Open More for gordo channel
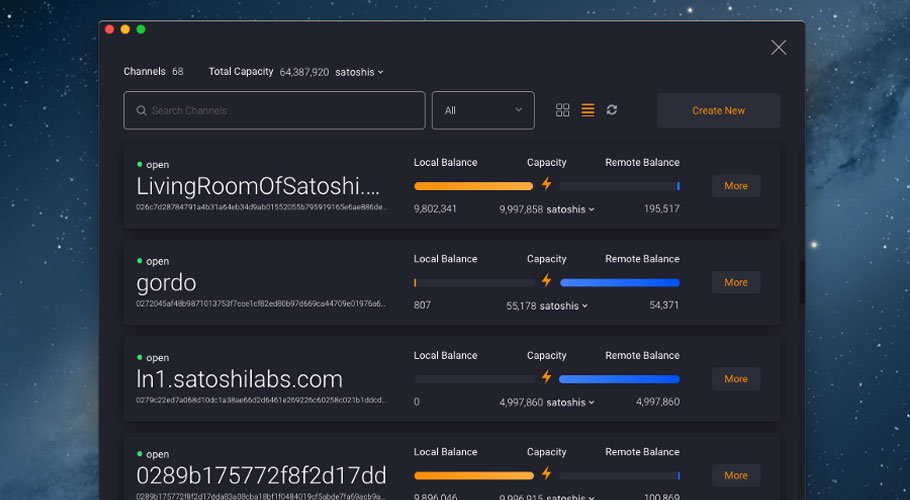This screenshot has width=910, height=500. (736, 282)
